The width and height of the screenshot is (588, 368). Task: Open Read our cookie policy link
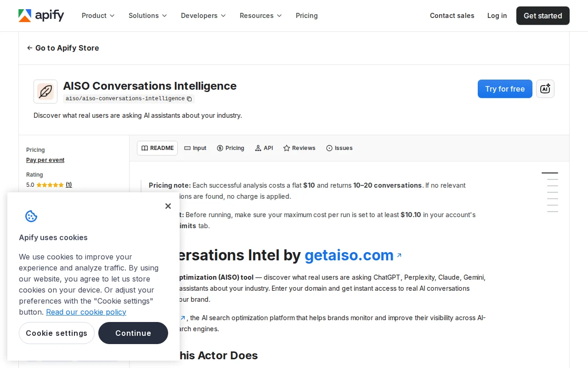point(86,312)
